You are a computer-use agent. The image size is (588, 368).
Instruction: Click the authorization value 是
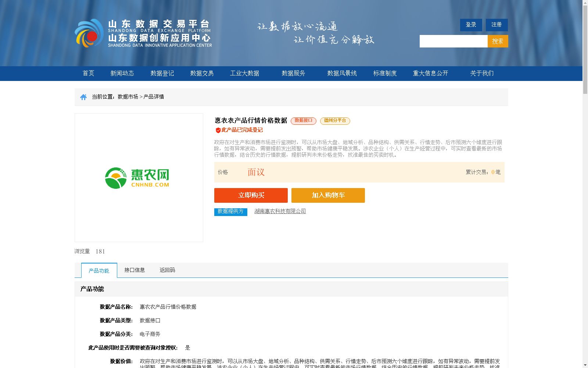(187, 348)
